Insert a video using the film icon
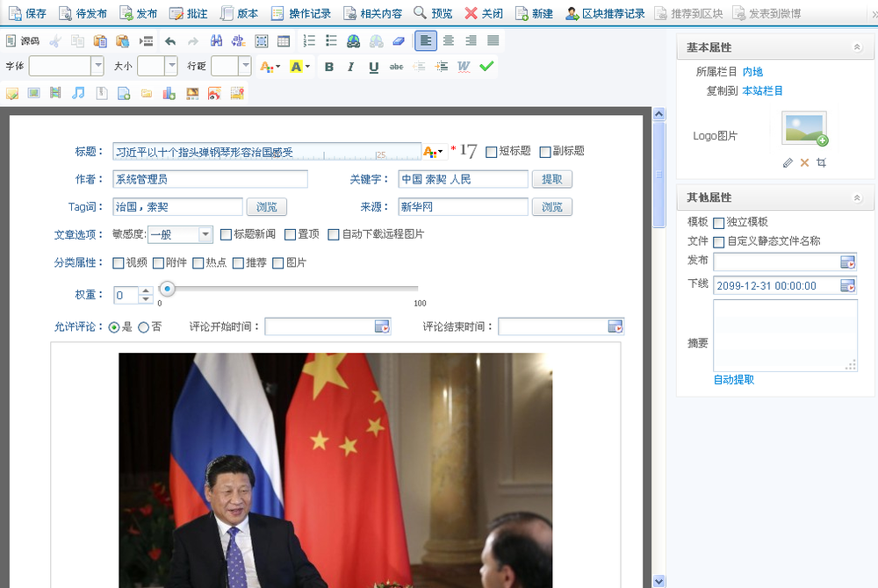This screenshot has width=878, height=588. tap(54, 92)
